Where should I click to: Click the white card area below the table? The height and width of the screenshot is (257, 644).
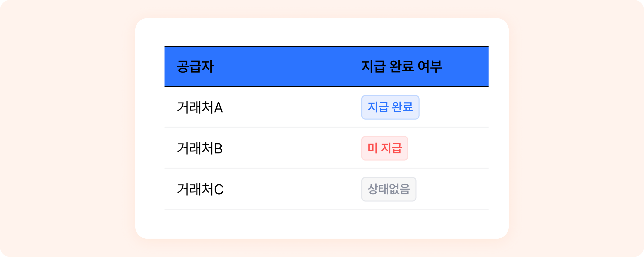click(322, 224)
